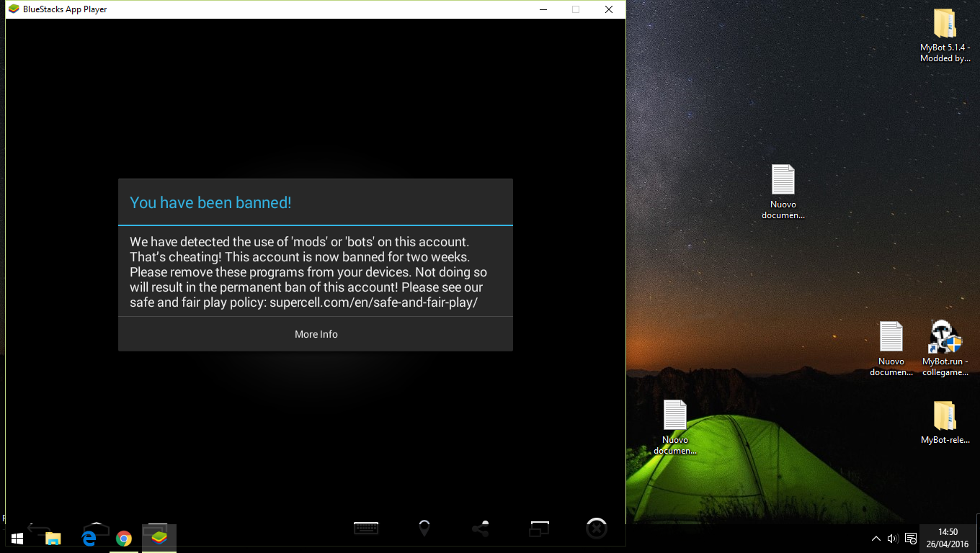Click the Android back arrow in BlueStacks
Screen dimensions: 980x553
click(x=40, y=528)
